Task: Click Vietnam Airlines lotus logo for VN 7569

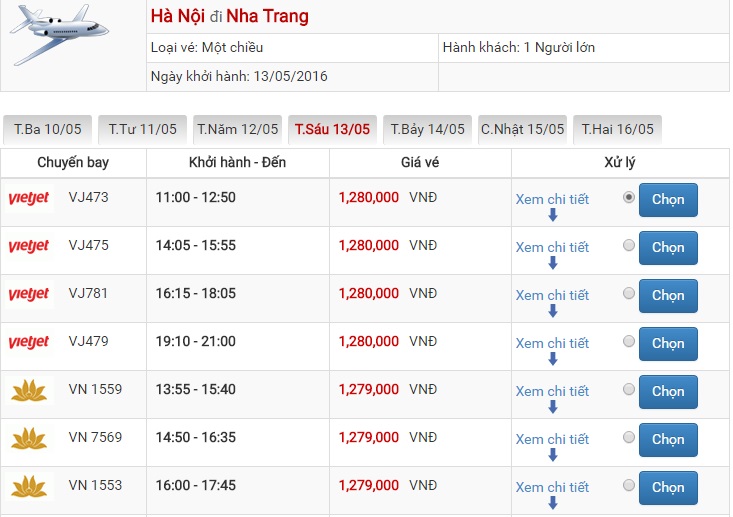Action: pyautogui.click(x=29, y=438)
